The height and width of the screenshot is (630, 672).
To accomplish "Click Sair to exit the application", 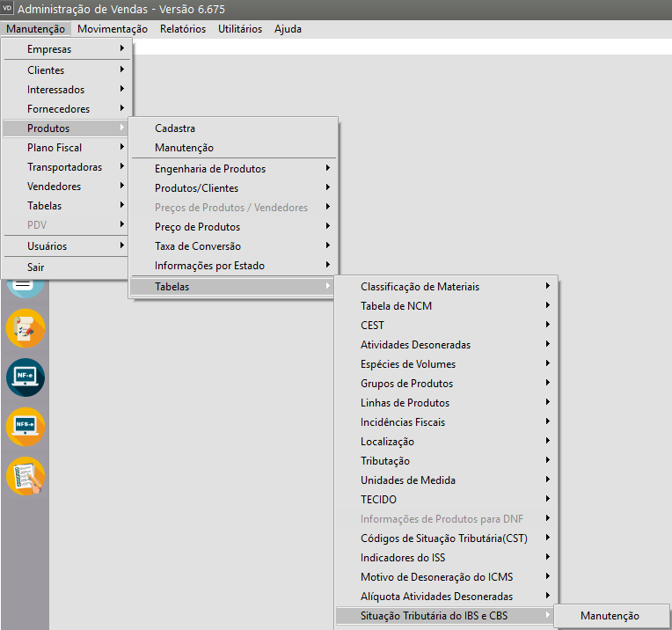I will click(x=36, y=267).
